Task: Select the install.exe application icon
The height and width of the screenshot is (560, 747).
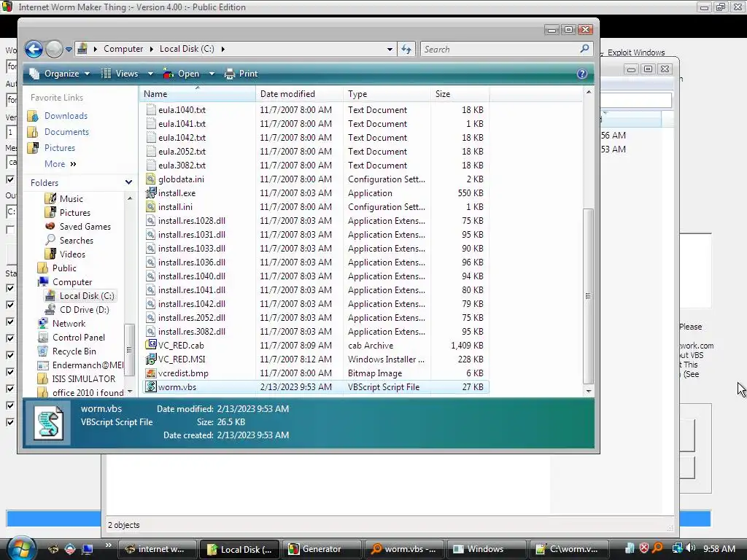Action: 150,192
